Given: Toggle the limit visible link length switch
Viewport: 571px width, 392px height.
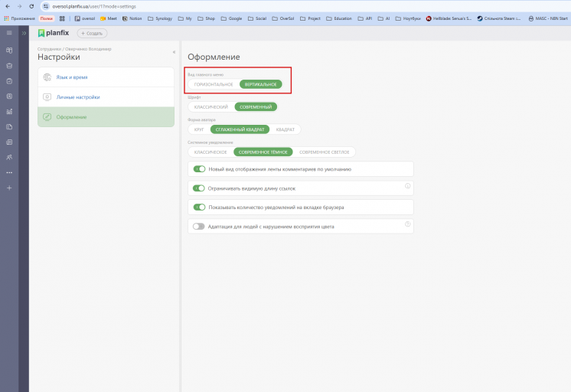Looking at the screenshot, I should pos(199,188).
